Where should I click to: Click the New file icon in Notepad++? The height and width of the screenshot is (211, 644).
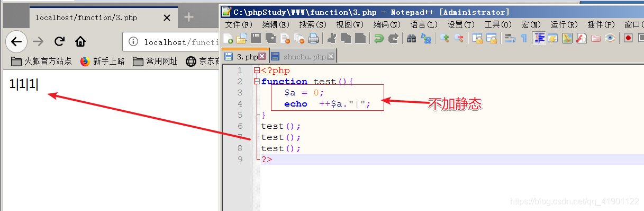(228, 38)
